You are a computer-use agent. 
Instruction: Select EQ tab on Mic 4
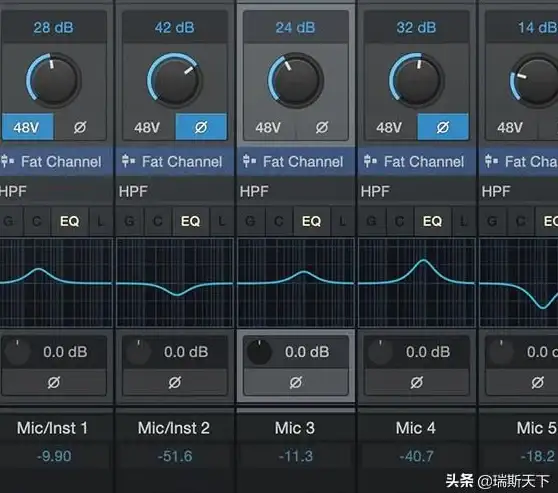(433, 221)
